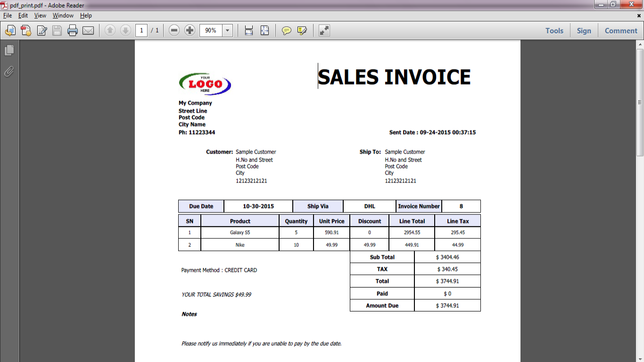Go to next page arrow
This screenshot has width=644, height=362.
coord(125,31)
